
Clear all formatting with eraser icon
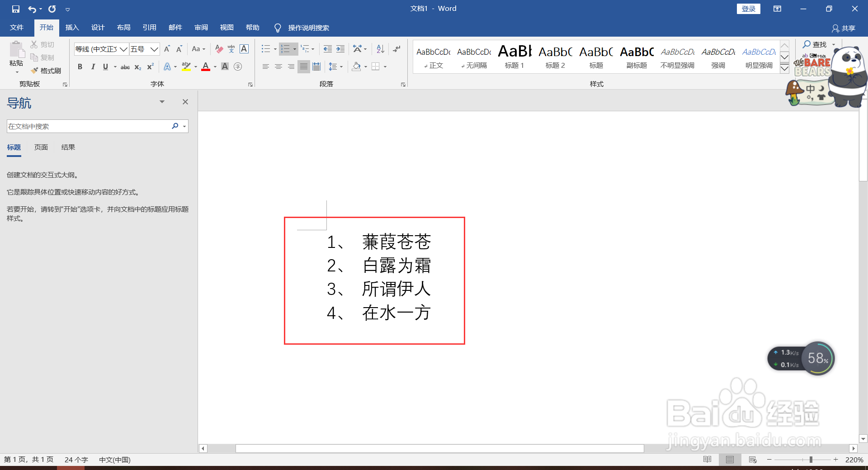219,49
